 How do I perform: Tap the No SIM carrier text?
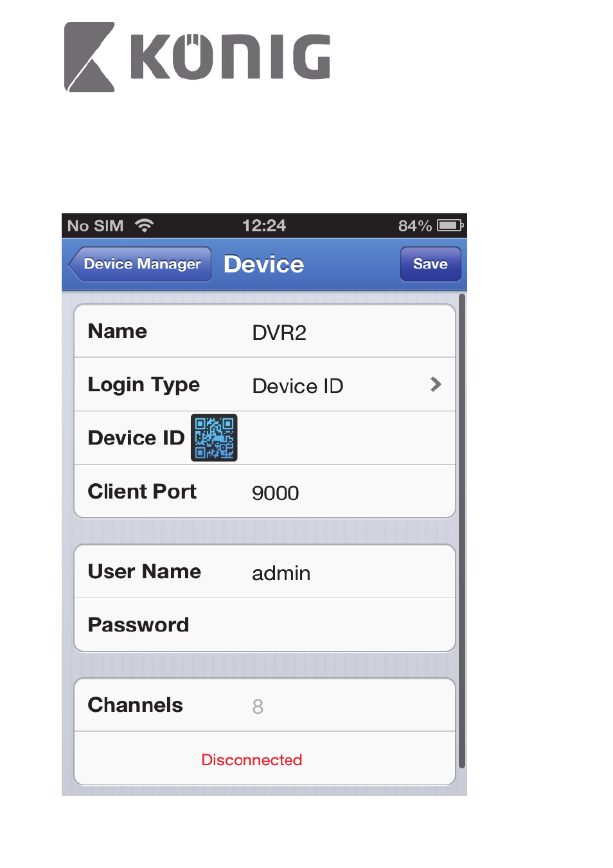(95, 226)
